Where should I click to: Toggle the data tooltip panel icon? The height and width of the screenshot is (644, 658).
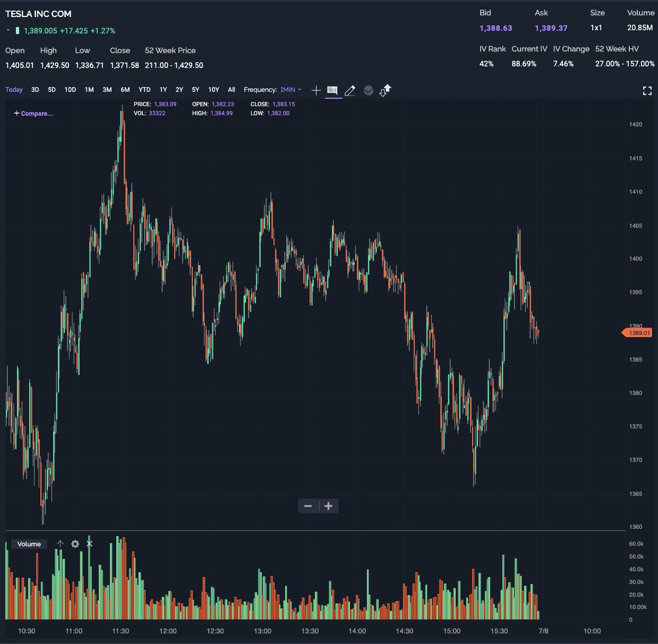click(332, 90)
